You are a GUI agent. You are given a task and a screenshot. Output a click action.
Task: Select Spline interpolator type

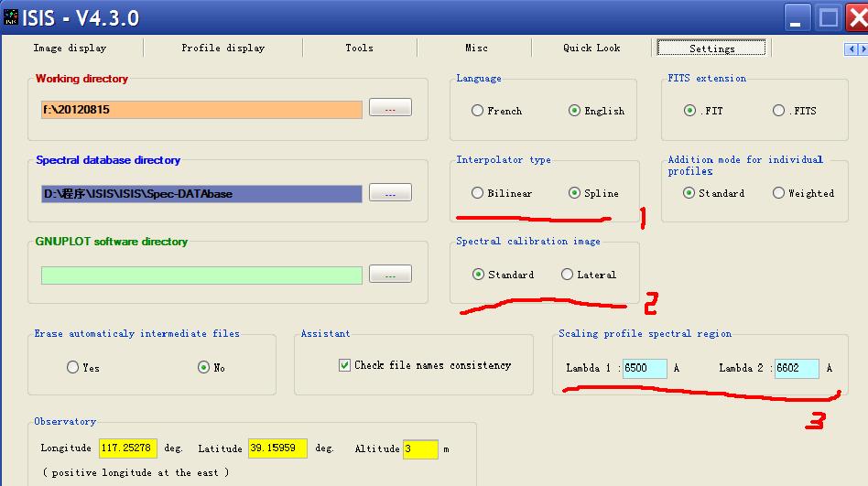tap(574, 192)
